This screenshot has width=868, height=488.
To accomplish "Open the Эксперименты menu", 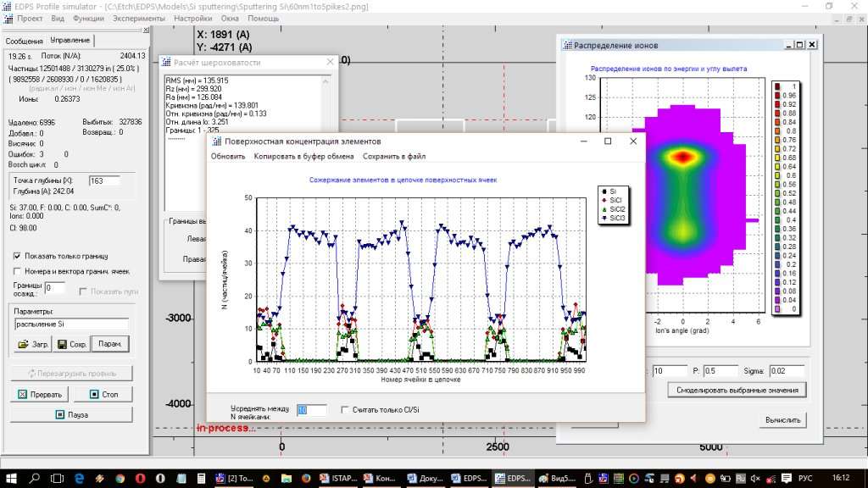I will coord(138,19).
